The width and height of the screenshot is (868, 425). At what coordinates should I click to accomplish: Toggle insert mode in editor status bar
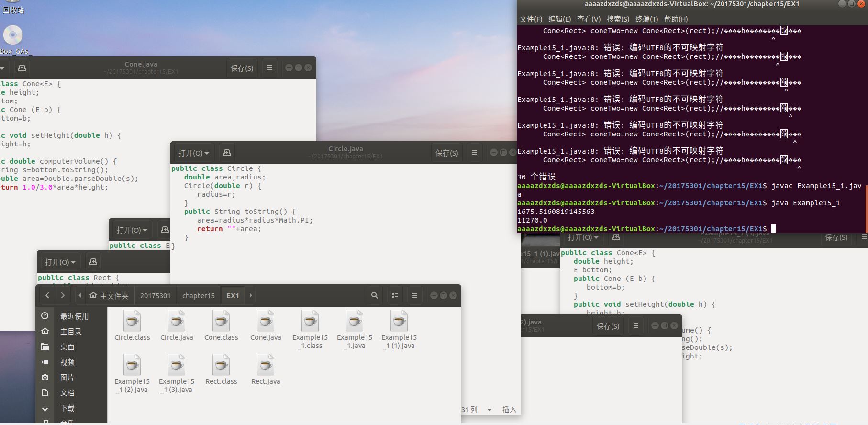click(x=509, y=410)
